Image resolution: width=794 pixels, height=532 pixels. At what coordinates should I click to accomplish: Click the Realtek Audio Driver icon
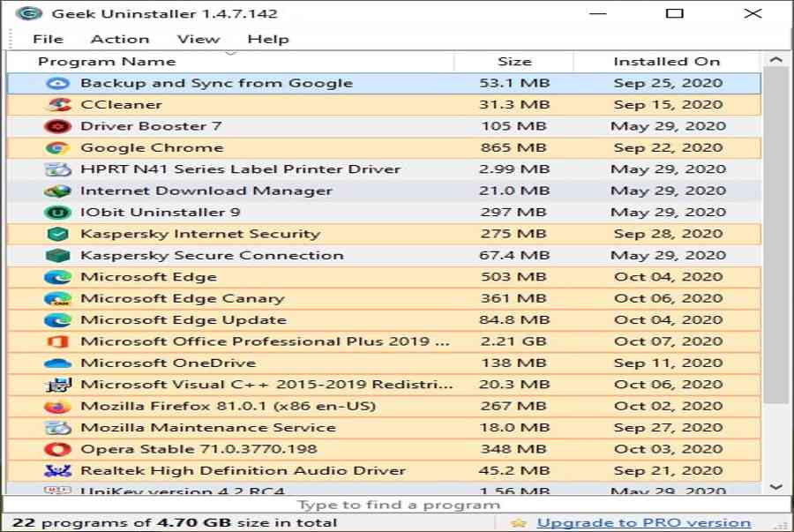click(57, 471)
